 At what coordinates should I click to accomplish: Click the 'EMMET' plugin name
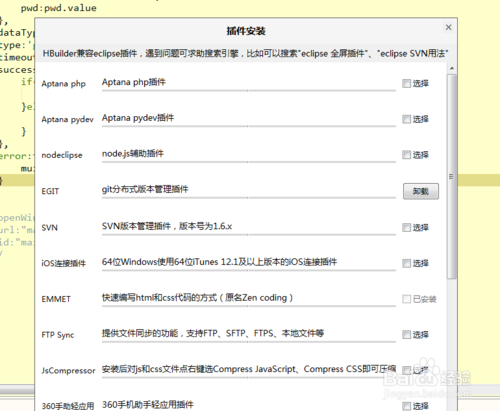(56, 299)
